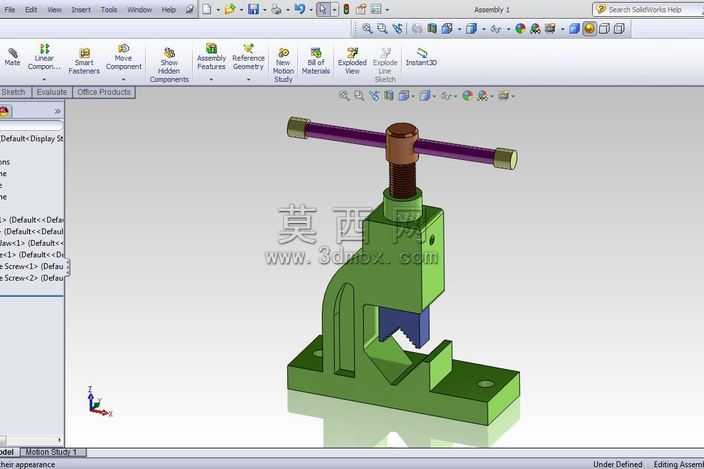Screen dimensions: 704x469
Task: Click the Open file icon
Action: pos(230,9)
